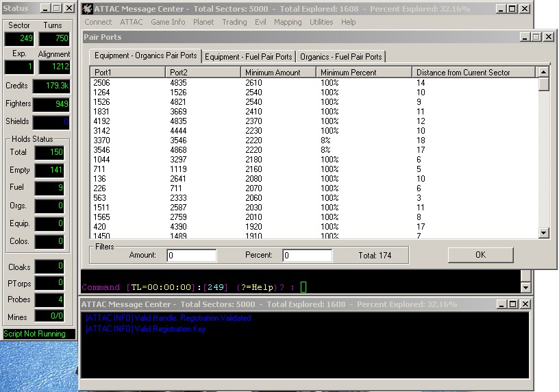This screenshot has height=392, width=559.
Task: Minimize the Status window
Action: [46, 8]
